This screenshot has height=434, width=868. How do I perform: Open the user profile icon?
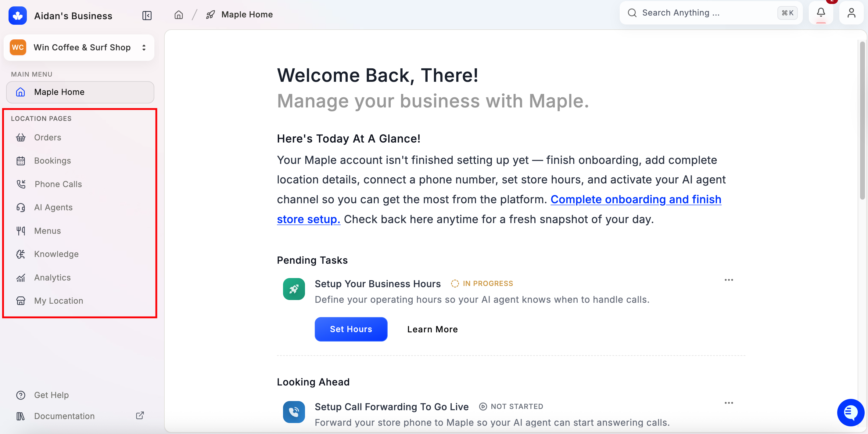(x=851, y=13)
